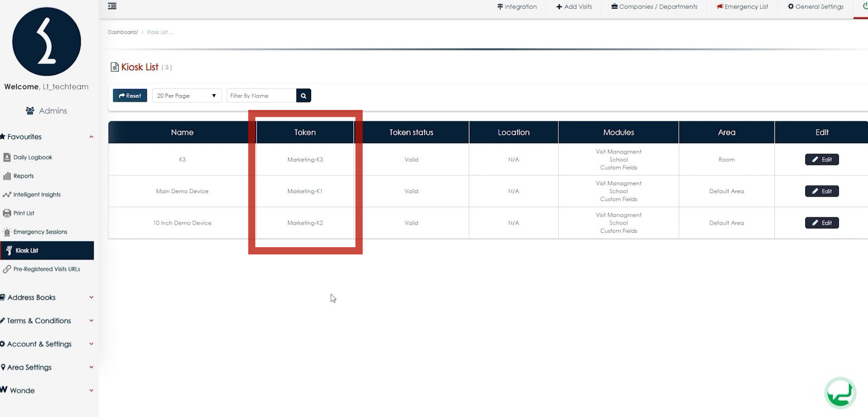The width and height of the screenshot is (868, 417).
Task: Focus the Filter By Name field
Action: click(x=261, y=96)
